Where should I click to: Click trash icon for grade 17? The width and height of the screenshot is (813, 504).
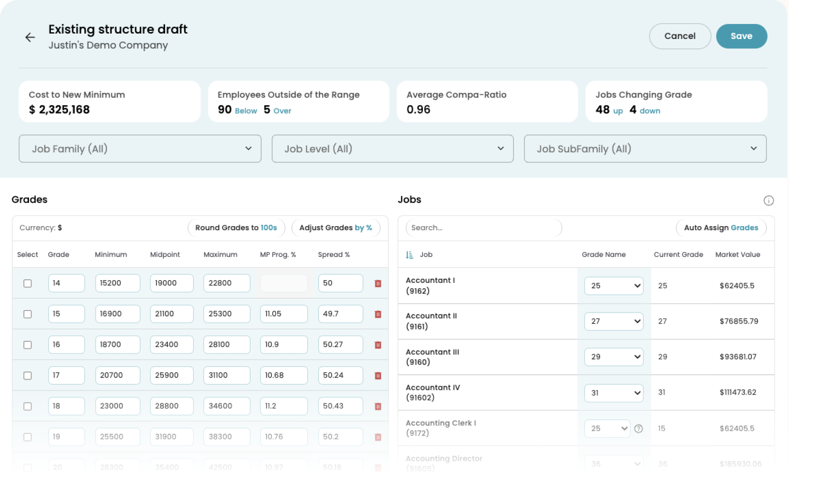point(377,376)
